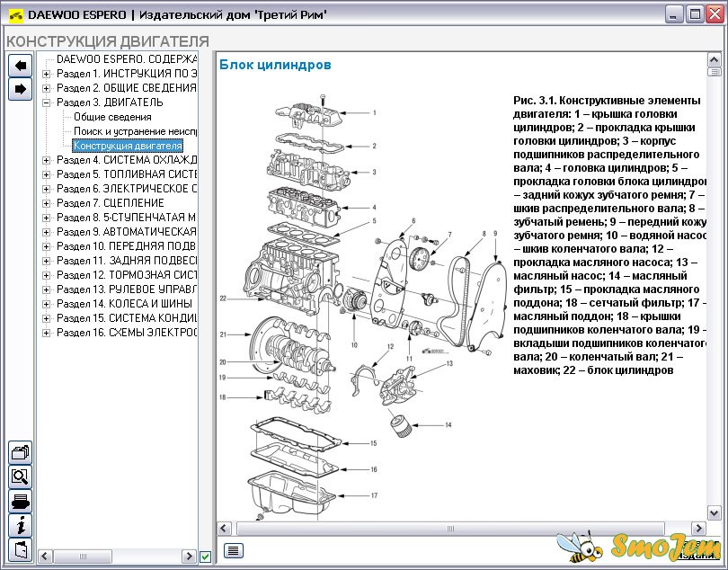
Task: Click content vertical scrollbar thumb
Action: 714,72
